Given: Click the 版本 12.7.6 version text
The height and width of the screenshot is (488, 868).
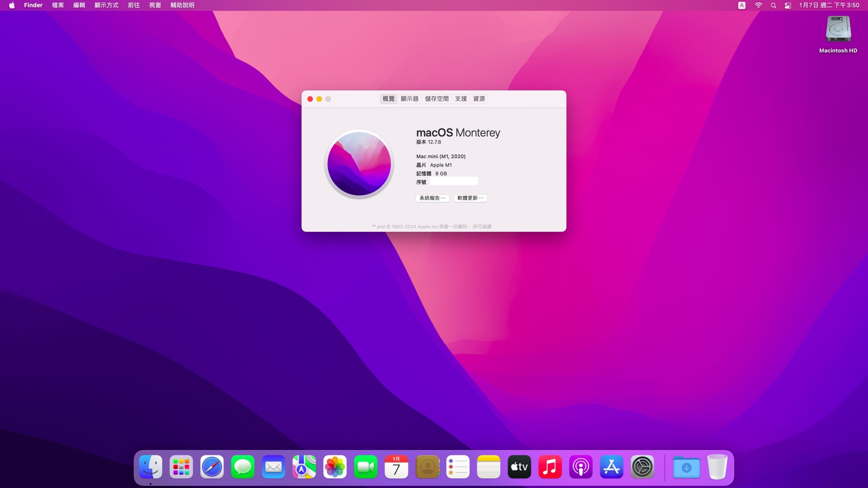Looking at the screenshot, I should [x=429, y=142].
